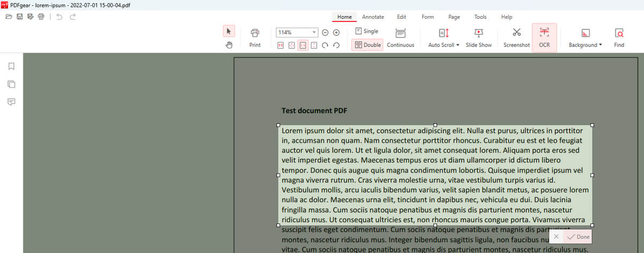Image resolution: width=644 pixels, height=253 pixels.
Task: Click the large Print button
Action: (255, 38)
